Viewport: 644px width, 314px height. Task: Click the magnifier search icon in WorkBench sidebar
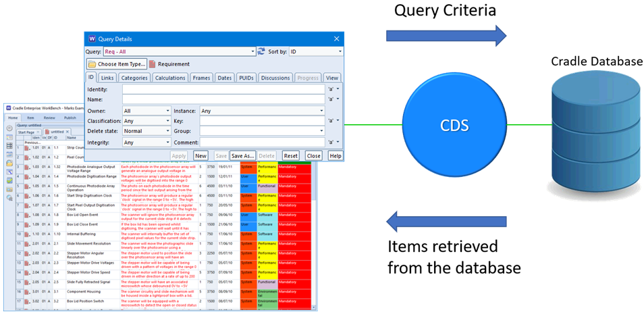(9, 198)
